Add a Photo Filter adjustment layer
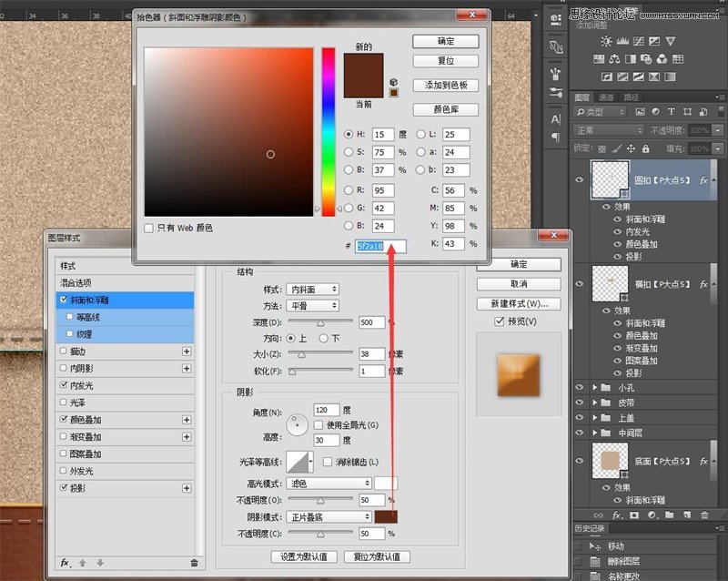This screenshot has height=581, width=728. pyautogui.click(x=646, y=59)
